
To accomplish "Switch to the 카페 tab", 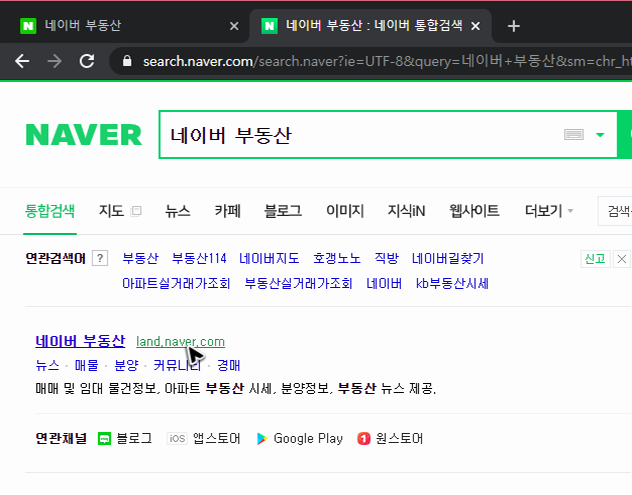I will [x=227, y=211].
